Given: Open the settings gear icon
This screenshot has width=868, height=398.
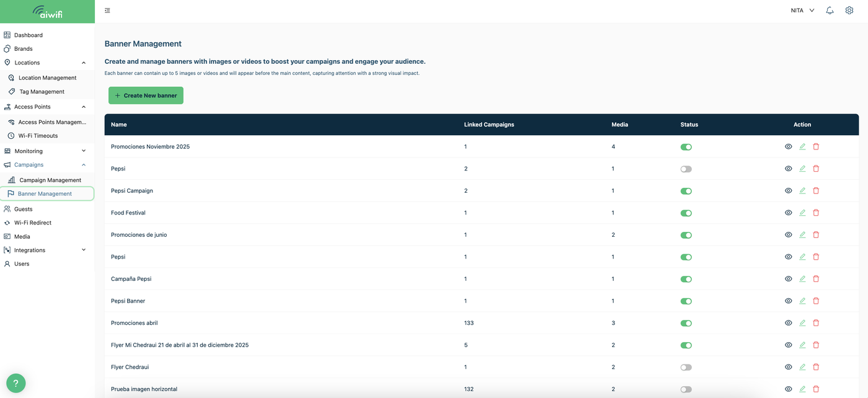Looking at the screenshot, I should click(849, 11).
